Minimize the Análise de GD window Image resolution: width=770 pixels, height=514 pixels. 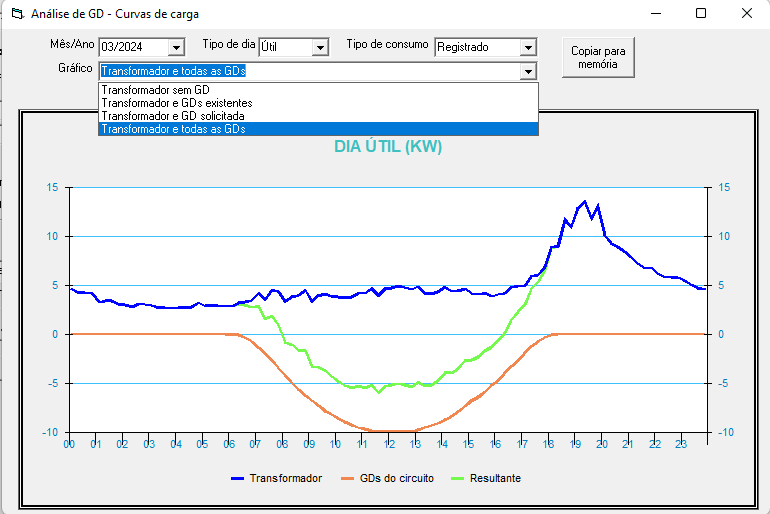click(656, 13)
